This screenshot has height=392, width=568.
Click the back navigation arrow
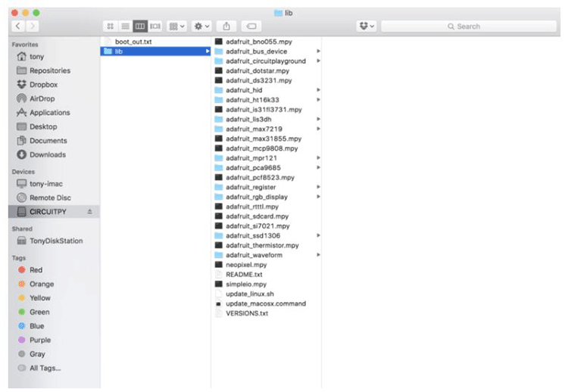tap(18, 26)
